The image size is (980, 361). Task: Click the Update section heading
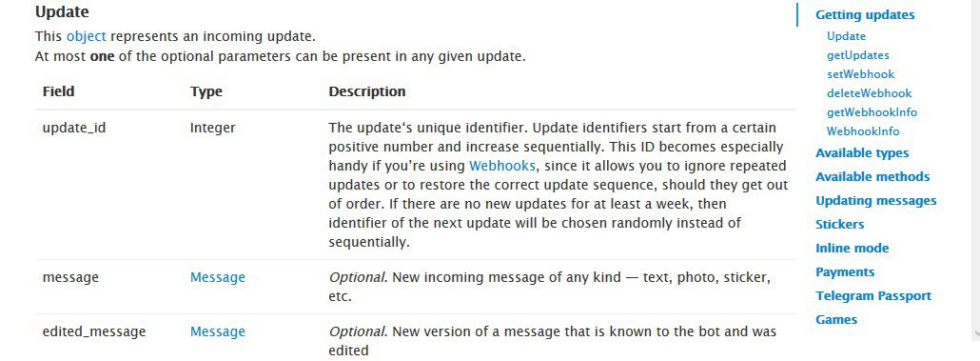(62, 11)
